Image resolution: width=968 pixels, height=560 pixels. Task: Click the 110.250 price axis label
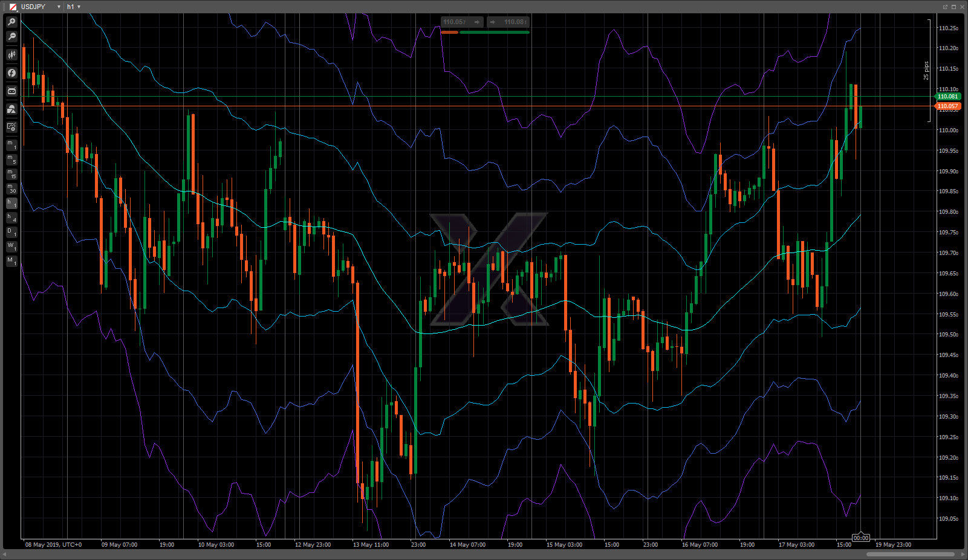(x=948, y=28)
